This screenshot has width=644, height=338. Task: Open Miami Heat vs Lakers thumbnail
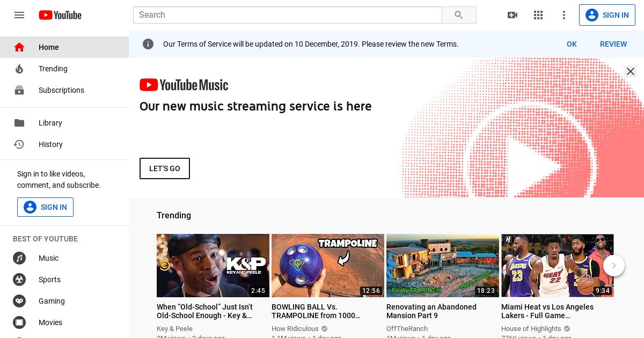(558, 266)
